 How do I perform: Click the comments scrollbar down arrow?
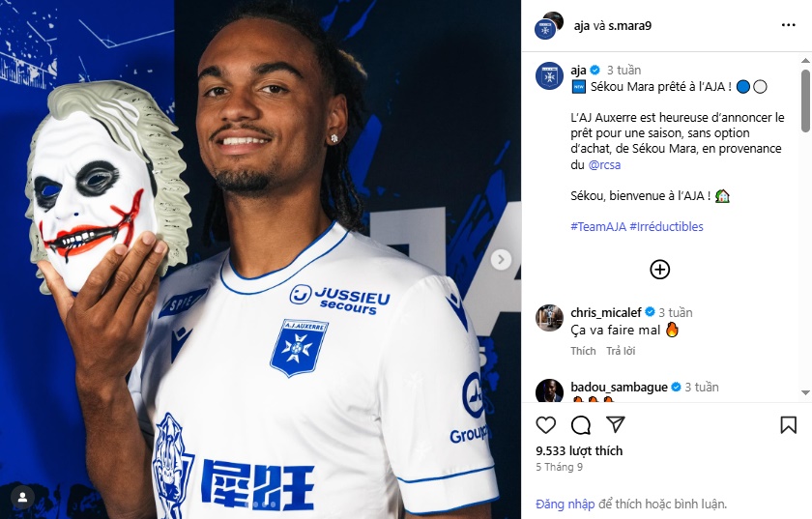point(805,392)
